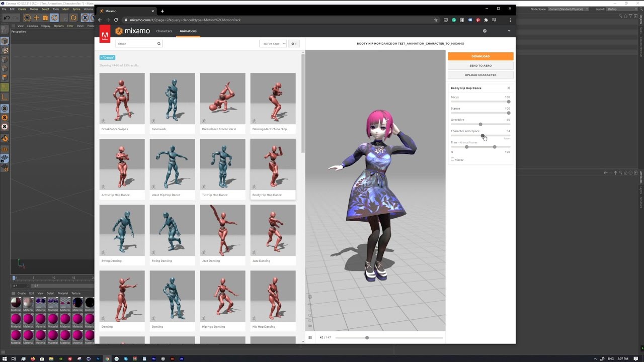Select the Rotate tool in Cinema 4D
This screenshot has height=362, width=644.
click(x=54, y=18)
